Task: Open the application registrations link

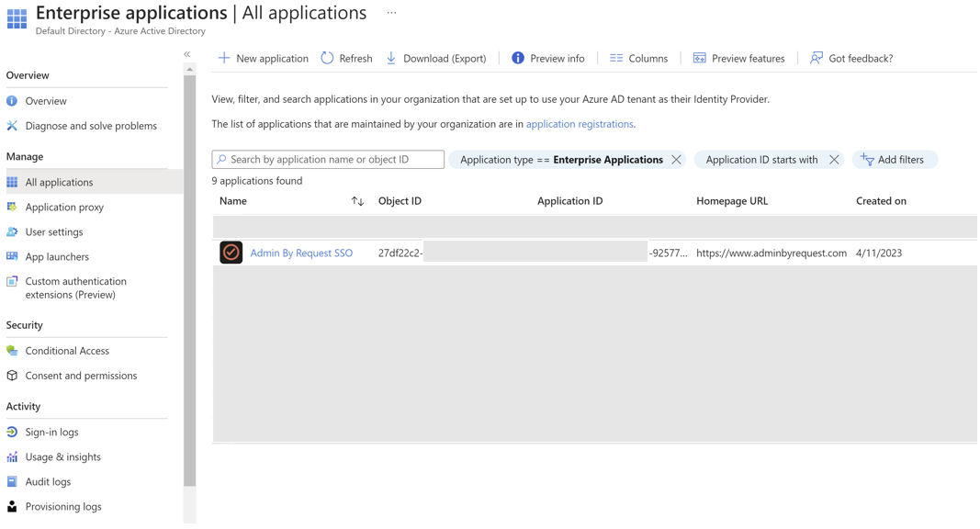Action: (580, 124)
